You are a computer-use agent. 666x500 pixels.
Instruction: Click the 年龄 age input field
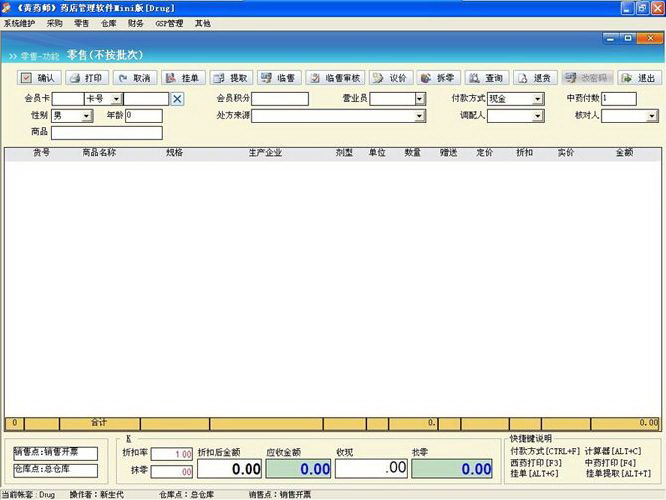pos(144,116)
